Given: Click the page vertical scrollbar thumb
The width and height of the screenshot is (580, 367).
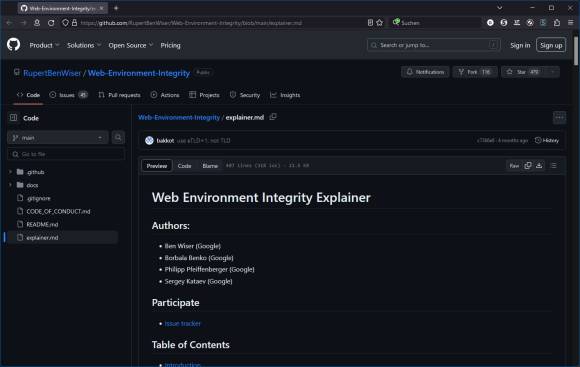Looking at the screenshot, I should click(x=576, y=51).
